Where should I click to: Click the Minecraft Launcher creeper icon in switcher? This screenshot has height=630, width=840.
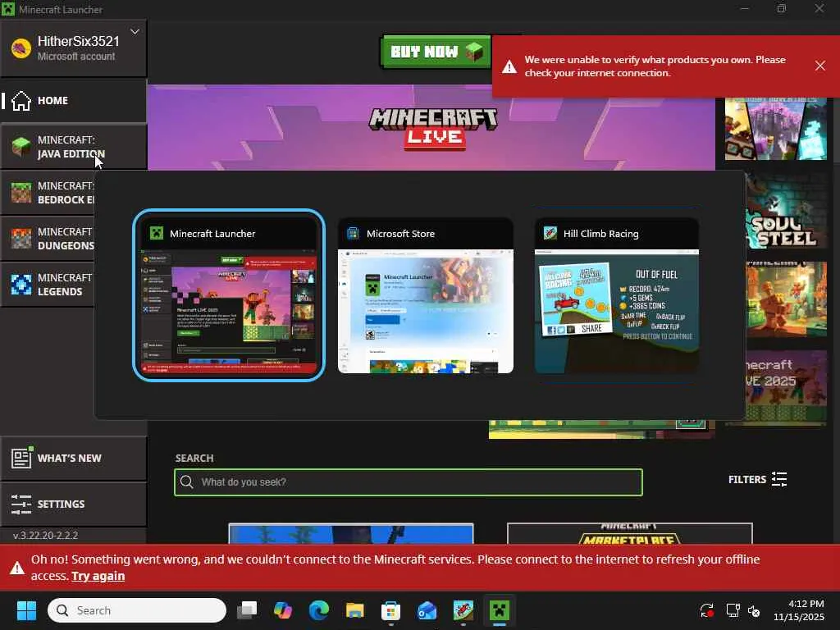coord(157,233)
